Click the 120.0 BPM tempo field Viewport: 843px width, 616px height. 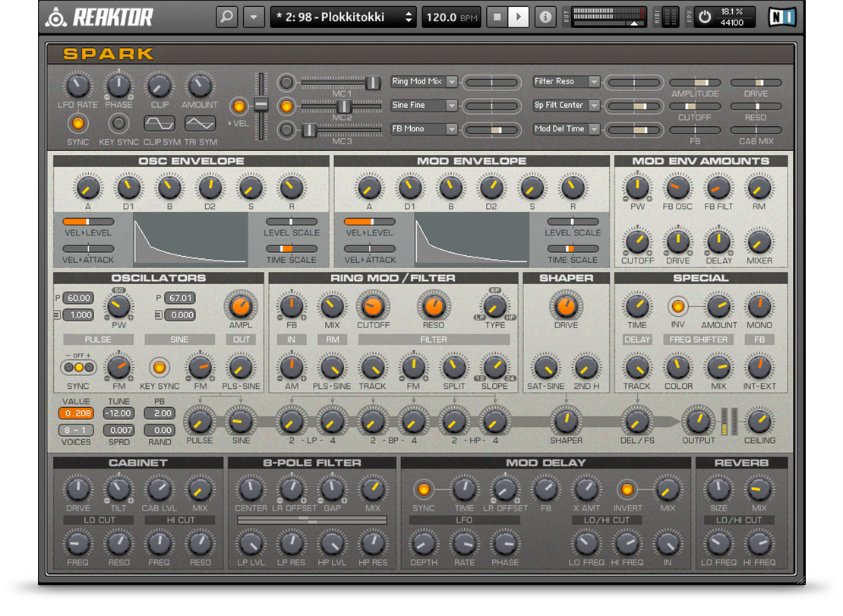coord(452,17)
